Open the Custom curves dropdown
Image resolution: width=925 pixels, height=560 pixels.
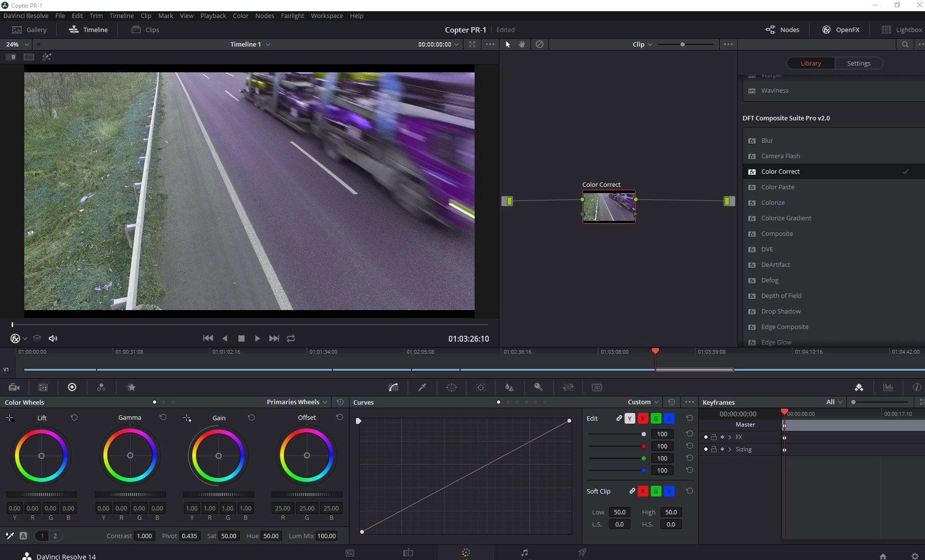click(x=643, y=402)
